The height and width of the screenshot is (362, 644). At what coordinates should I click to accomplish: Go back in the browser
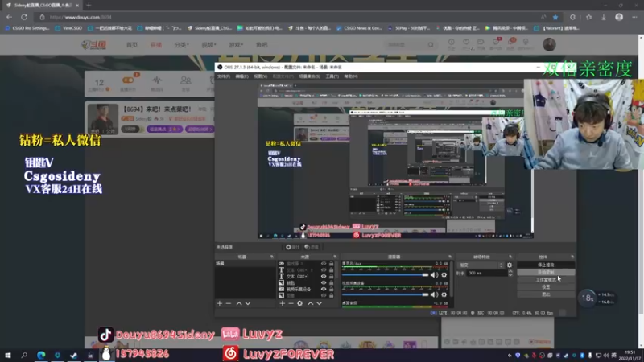[10, 17]
